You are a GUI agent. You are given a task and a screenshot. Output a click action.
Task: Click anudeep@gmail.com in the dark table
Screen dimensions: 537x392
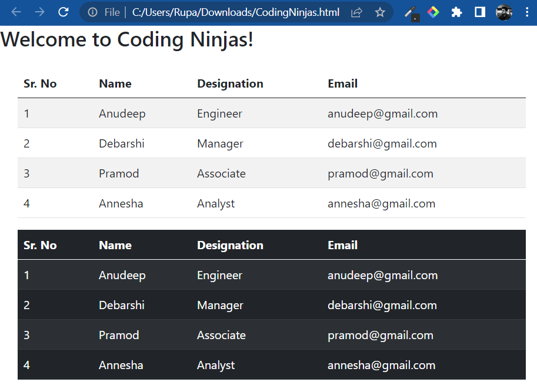(382, 275)
